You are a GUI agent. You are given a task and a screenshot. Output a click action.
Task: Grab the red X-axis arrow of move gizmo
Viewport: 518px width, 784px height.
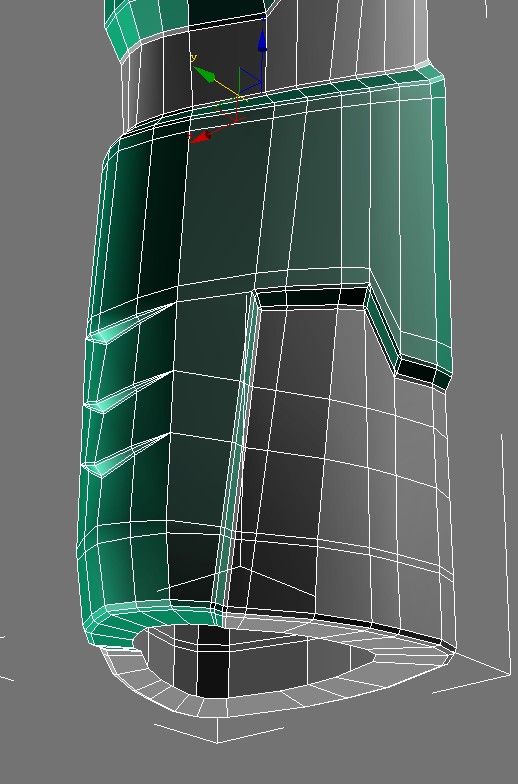[x=202, y=137]
